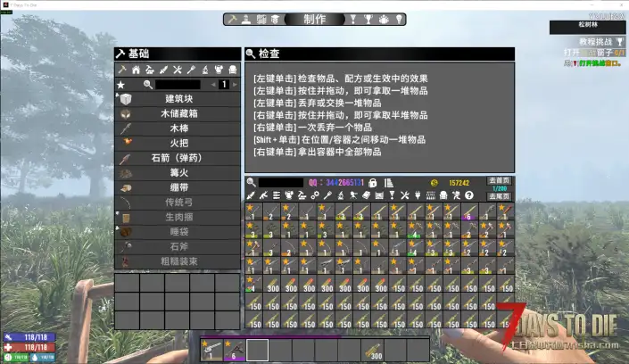The image size is (629, 364).
Task: Select the 火把 recipe
Action: pos(178,144)
